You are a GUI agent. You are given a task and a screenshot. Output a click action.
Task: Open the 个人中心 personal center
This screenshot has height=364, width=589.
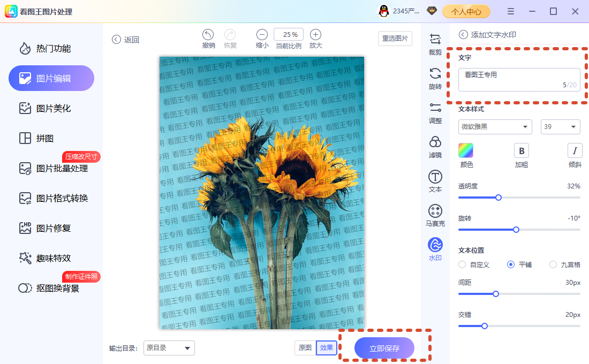pyautogui.click(x=466, y=12)
